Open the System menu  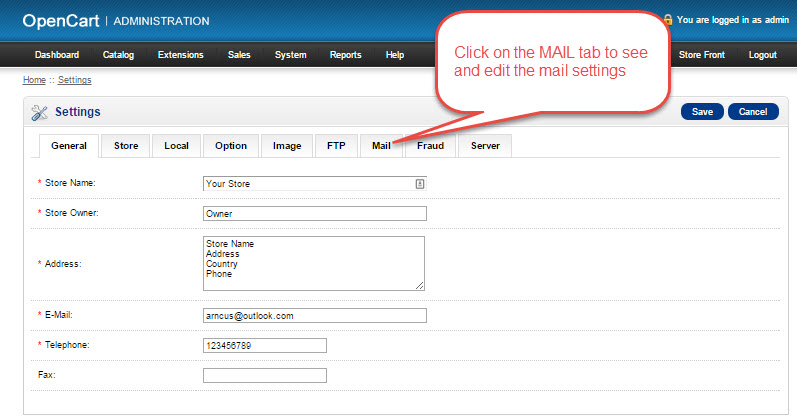[291, 55]
